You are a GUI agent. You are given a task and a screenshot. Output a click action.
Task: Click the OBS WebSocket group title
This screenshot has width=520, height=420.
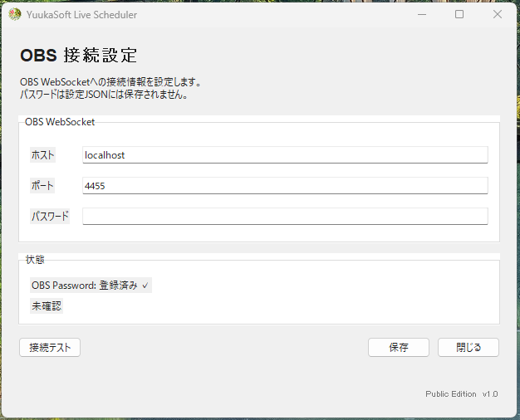tap(60, 122)
